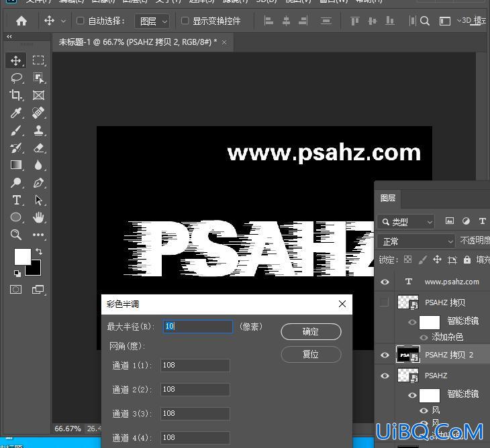
Task: Select the Pen tool
Action: pyautogui.click(x=38, y=182)
